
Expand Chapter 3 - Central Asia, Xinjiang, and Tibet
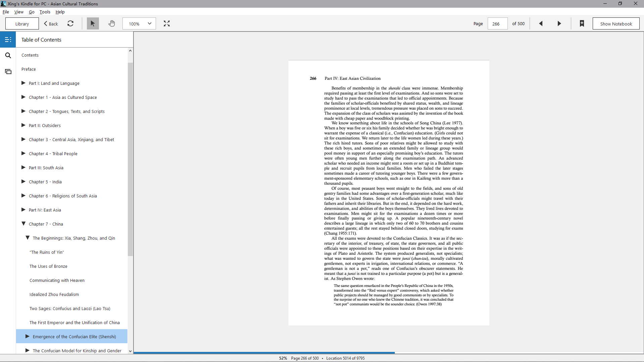coord(23,139)
